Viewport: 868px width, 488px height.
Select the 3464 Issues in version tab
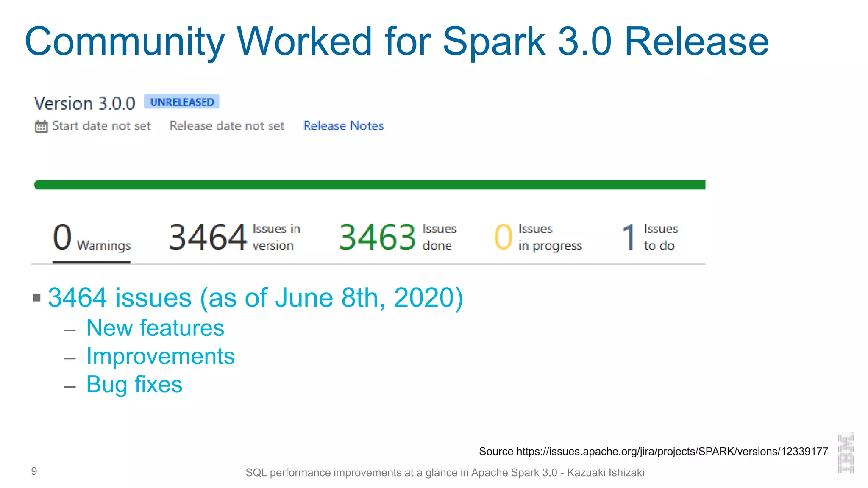235,237
